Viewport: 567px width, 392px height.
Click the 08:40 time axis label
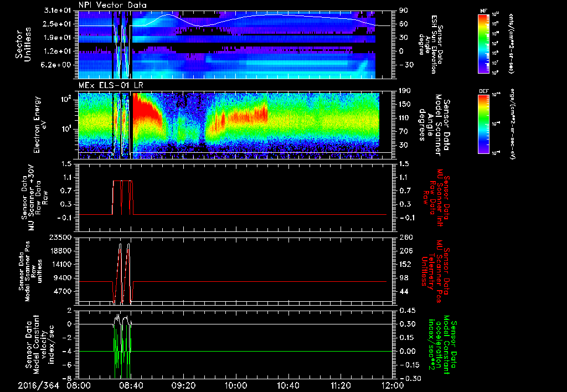[131, 385]
